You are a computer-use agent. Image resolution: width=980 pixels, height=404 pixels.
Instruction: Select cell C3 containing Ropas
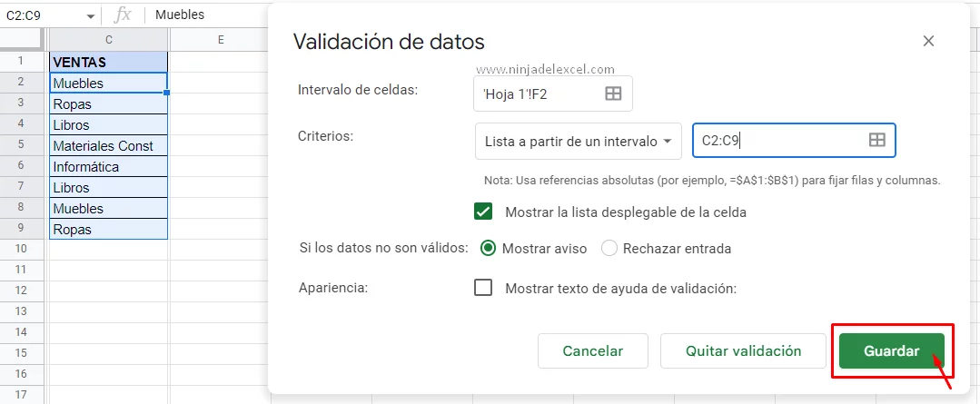coord(109,103)
